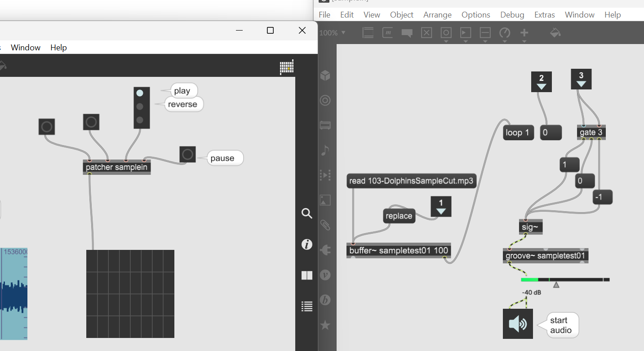Click the replace message box
This screenshot has height=351, width=644.
click(399, 216)
